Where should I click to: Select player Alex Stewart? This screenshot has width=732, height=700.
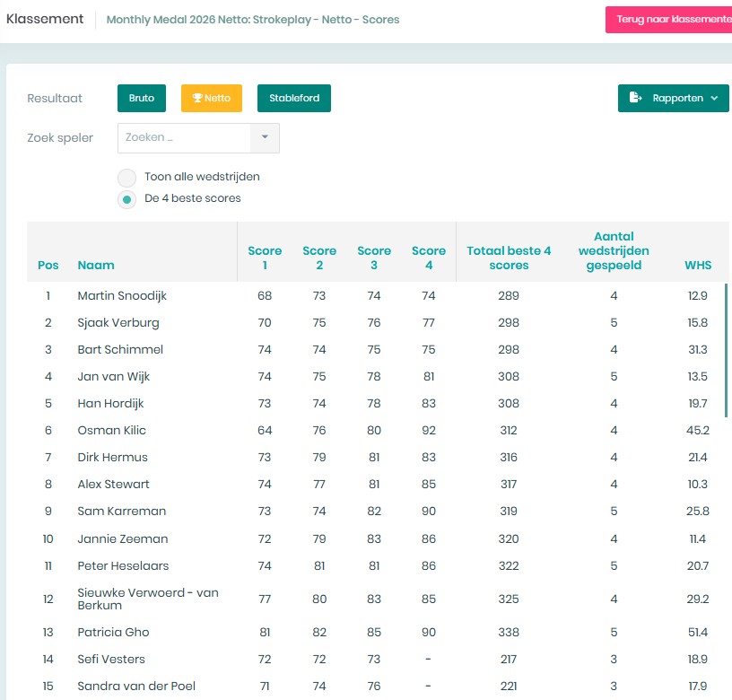tap(113, 485)
